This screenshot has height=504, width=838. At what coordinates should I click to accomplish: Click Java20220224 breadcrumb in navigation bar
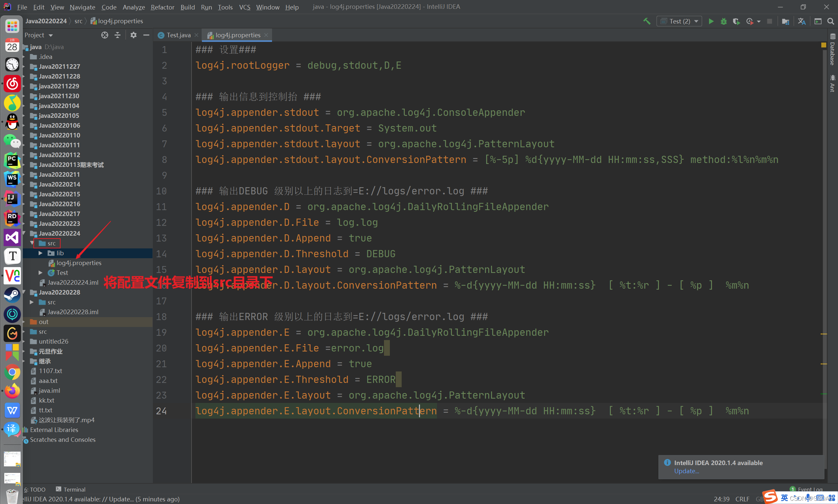[46, 21]
